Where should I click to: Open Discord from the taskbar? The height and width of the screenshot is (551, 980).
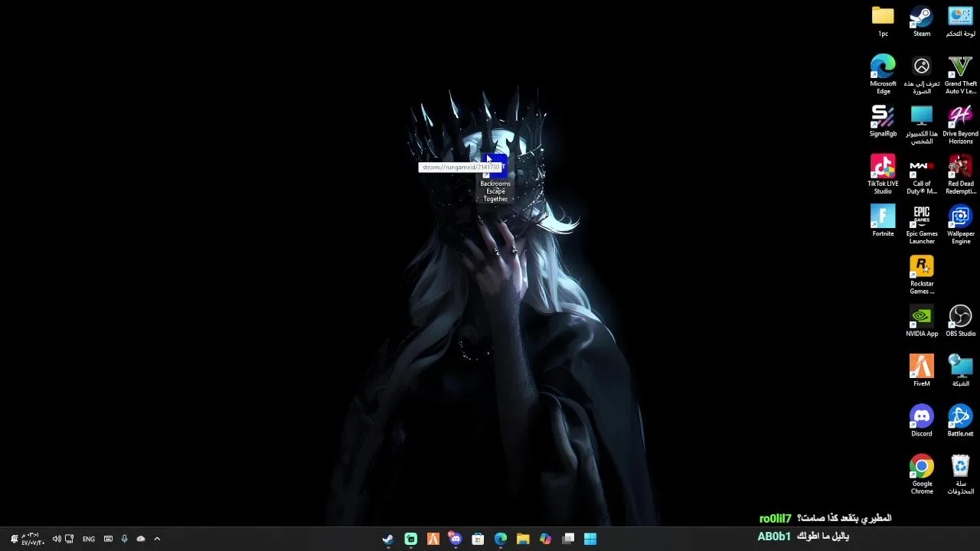456,539
